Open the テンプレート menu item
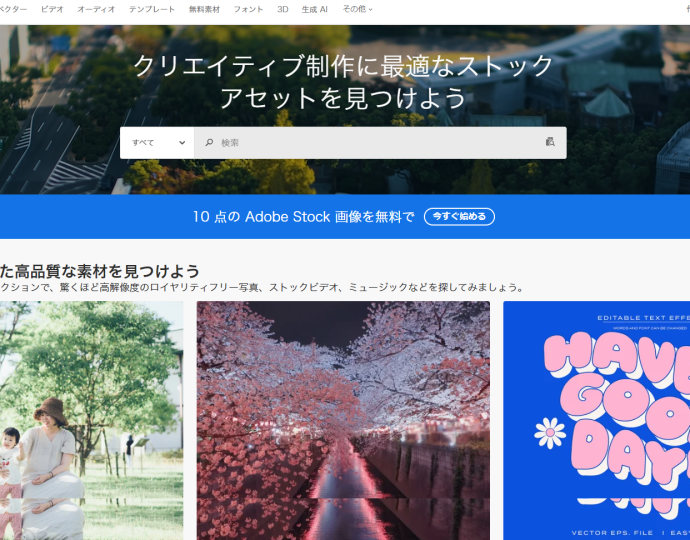Image resolution: width=690 pixels, height=540 pixels. 152,9
